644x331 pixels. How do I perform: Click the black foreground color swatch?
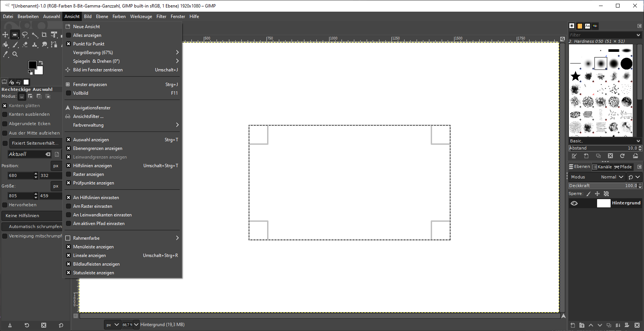(x=32, y=65)
